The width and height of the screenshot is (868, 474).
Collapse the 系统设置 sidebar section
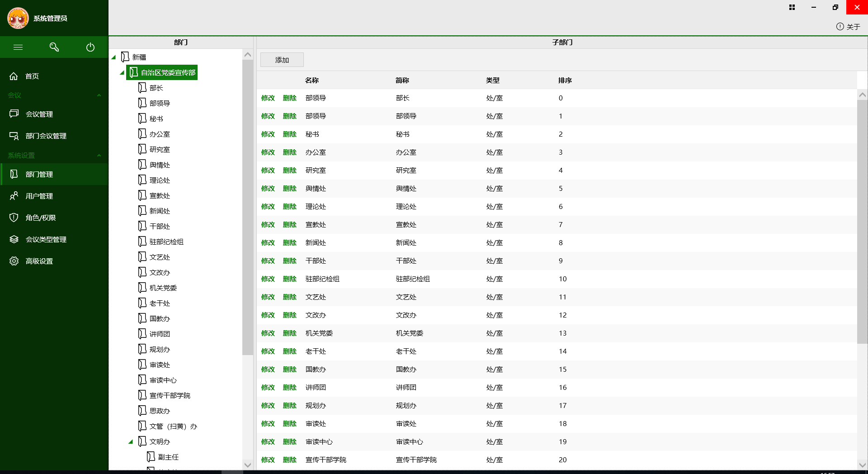(99, 156)
